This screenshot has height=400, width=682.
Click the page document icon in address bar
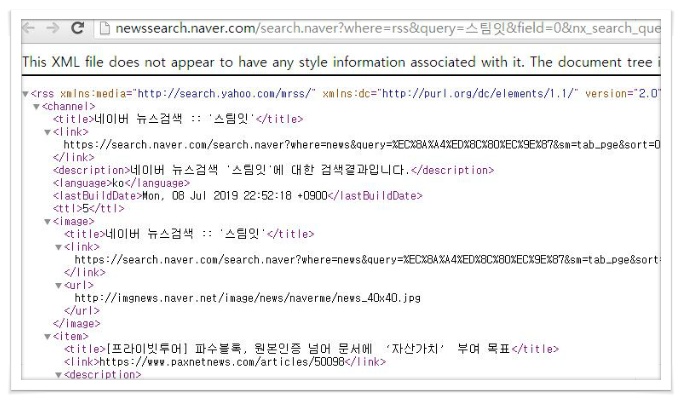click(x=105, y=29)
